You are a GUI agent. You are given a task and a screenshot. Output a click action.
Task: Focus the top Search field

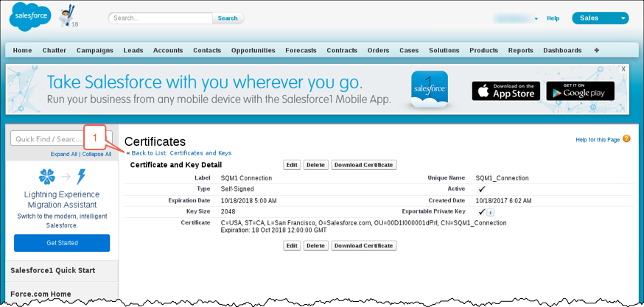point(161,18)
